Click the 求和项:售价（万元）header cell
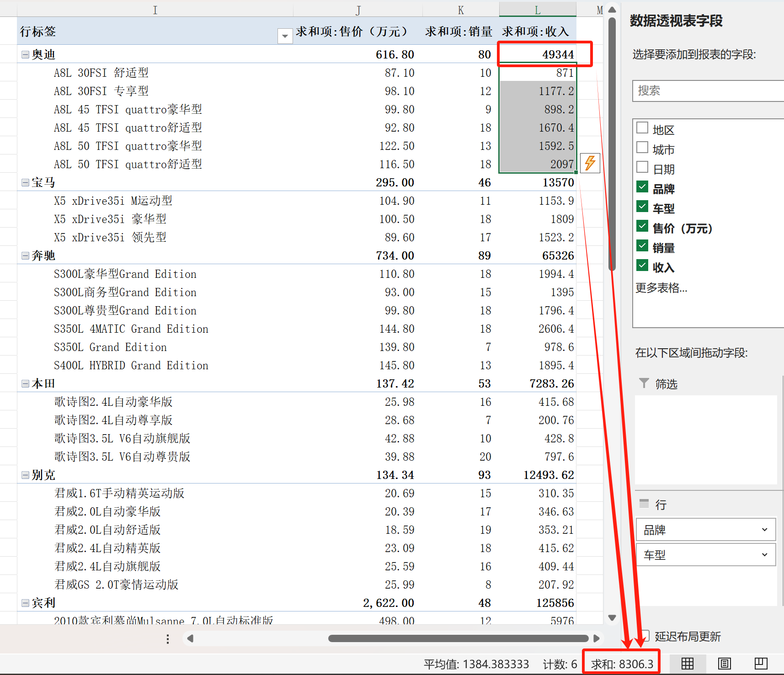Viewport: 784px width, 675px height. (x=358, y=31)
